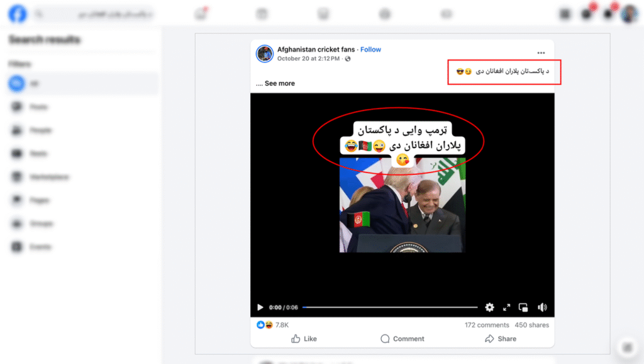Comment on the post
This screenshot has height=364, width=644.
pos(402,339)
